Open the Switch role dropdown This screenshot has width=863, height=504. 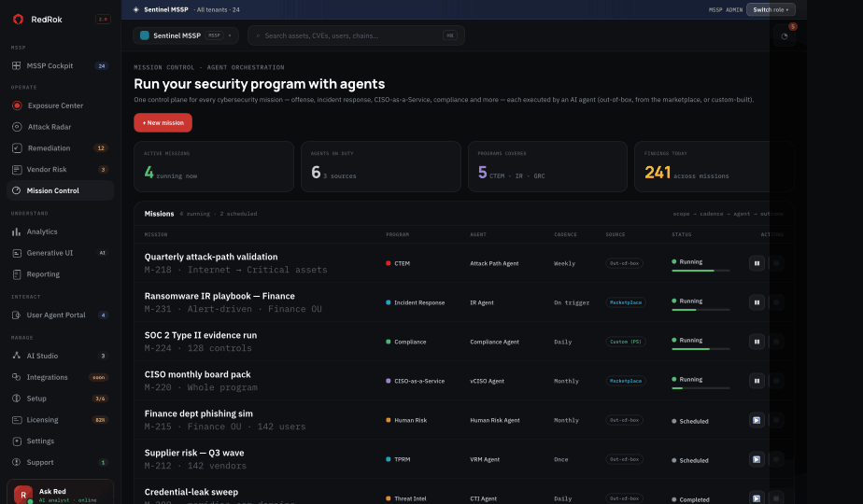click(771, 9)
